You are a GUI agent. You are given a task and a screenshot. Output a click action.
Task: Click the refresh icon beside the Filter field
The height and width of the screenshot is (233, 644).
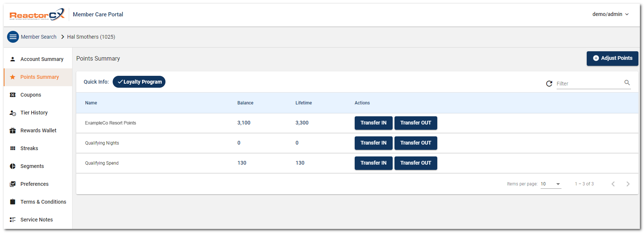(x=549, y=84)
